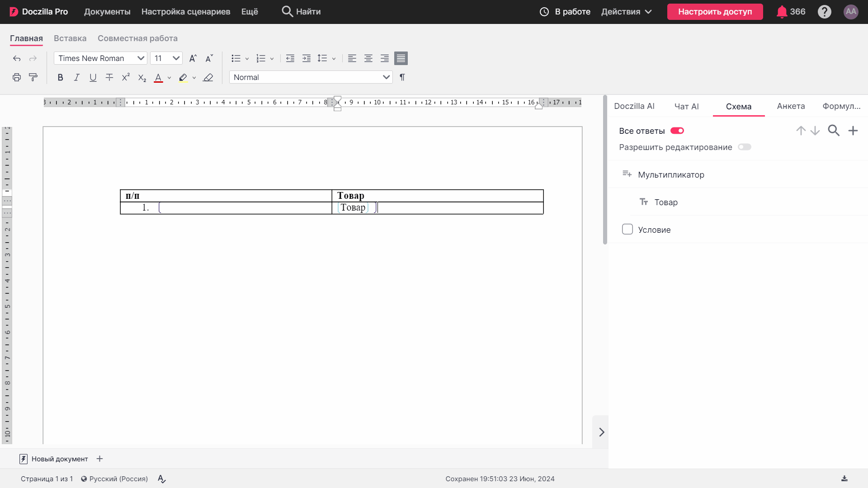
Task: Toggle italic formatting
Action: [76, 77]
